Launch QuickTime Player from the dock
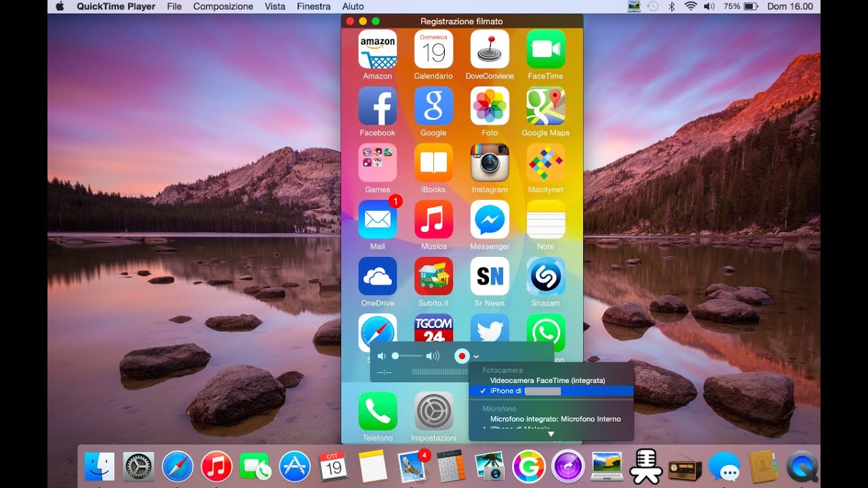 pos(802,466)
